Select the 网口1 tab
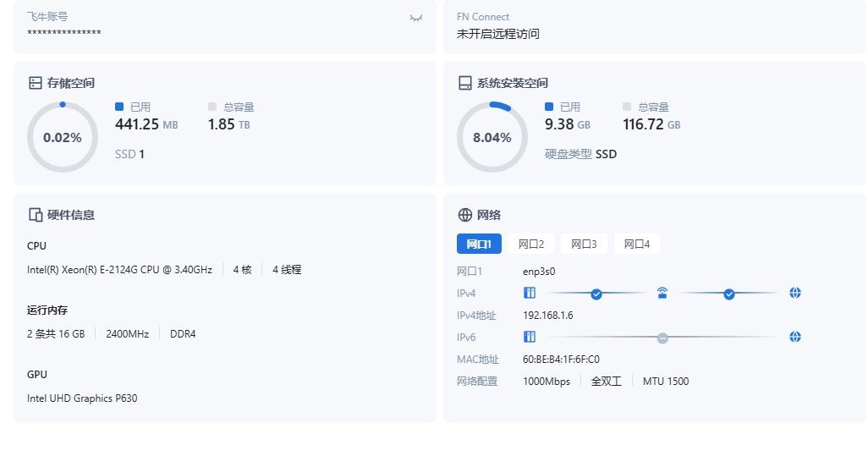Viewport: 868px width, 456px height. coord(479,244)
